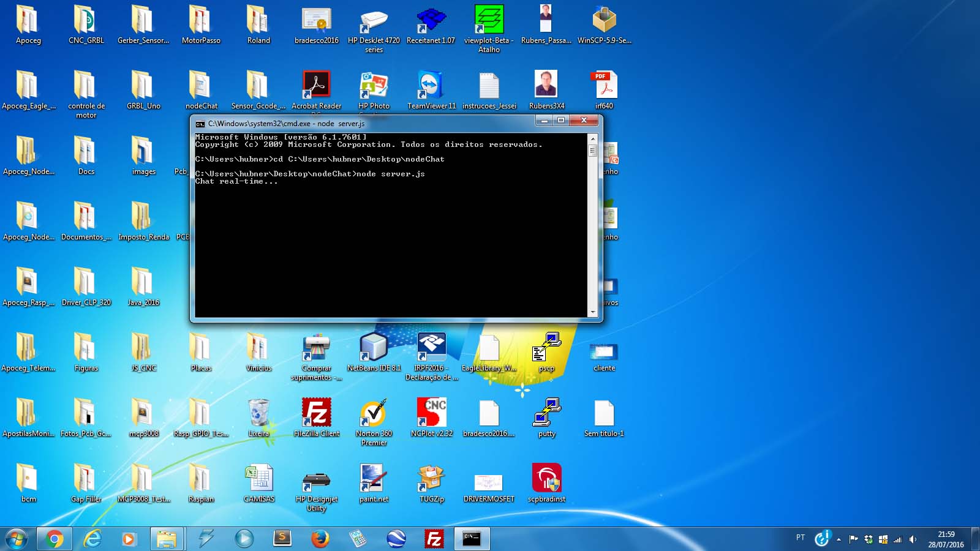Select the putty desktop icon
The image size is (980, 551).
pos(546,411)
